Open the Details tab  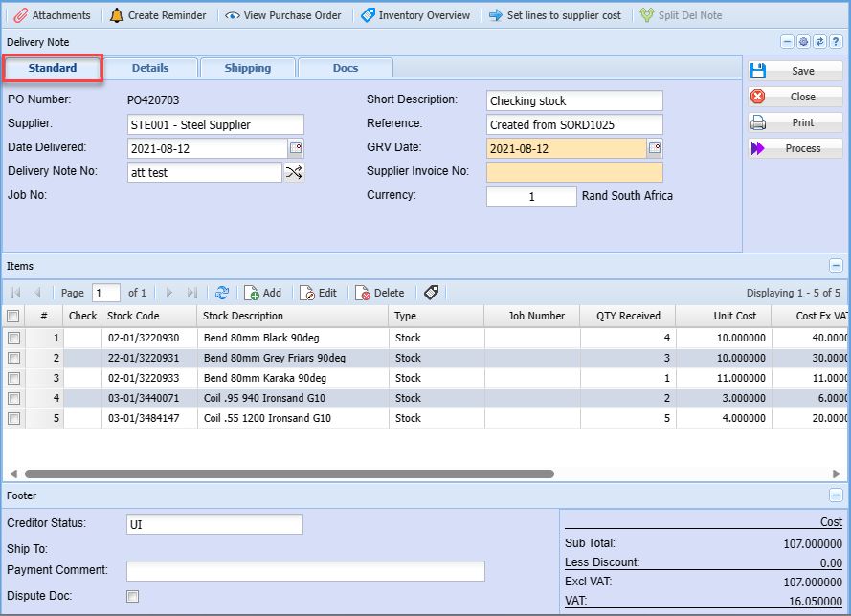[x=150, y=68]
